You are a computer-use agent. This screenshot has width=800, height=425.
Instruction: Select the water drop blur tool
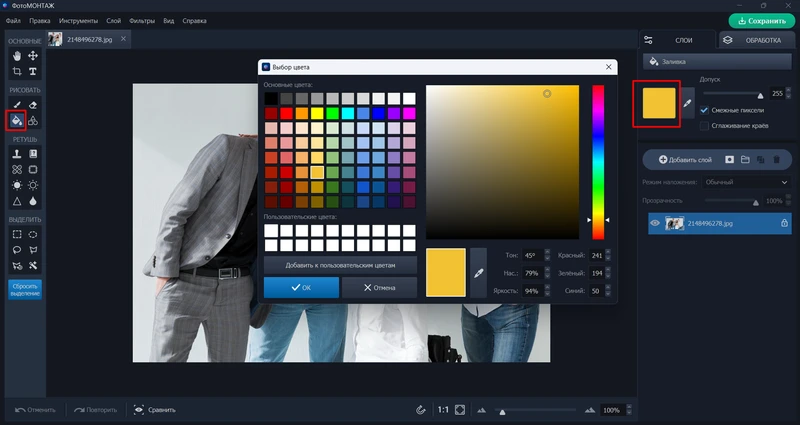pos(33,201)
